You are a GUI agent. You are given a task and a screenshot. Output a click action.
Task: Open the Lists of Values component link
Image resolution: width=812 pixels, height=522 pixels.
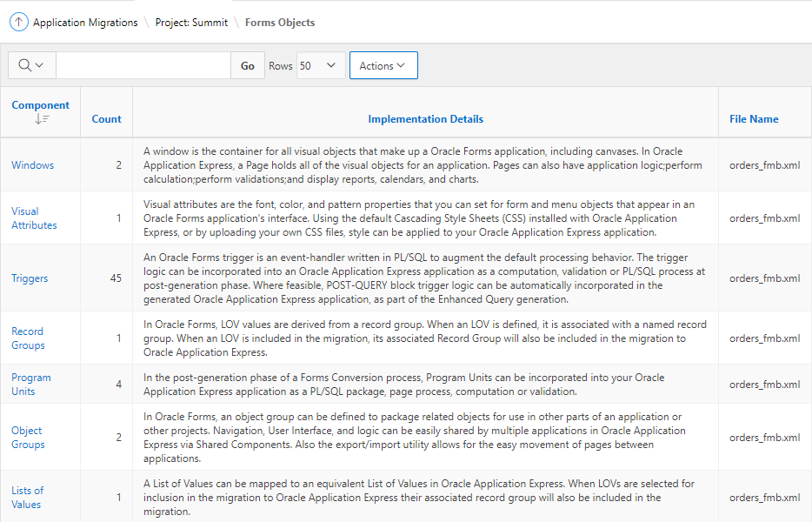pos(28,497)
